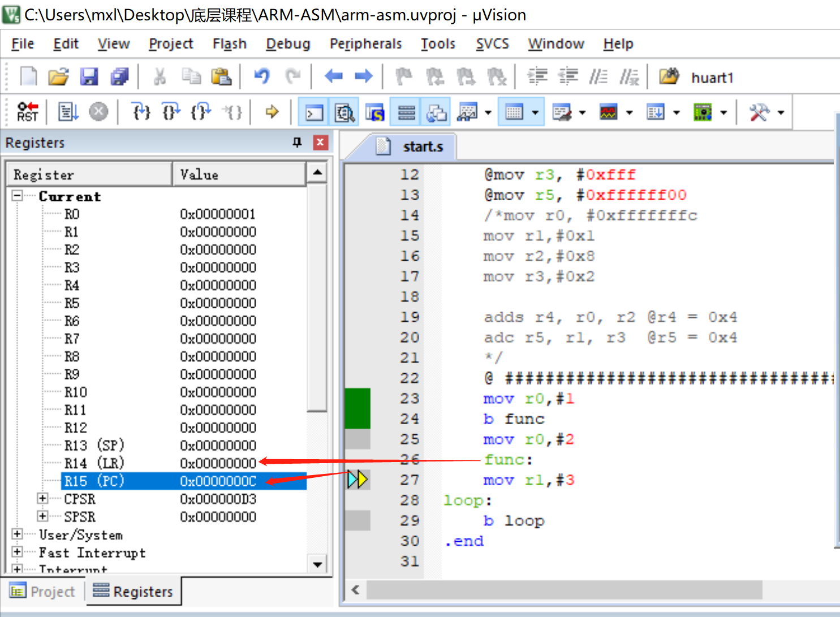Cut selection with scissors icon
Image resolution: width=840 pixels, height=617 pixels.
point(160,76)
